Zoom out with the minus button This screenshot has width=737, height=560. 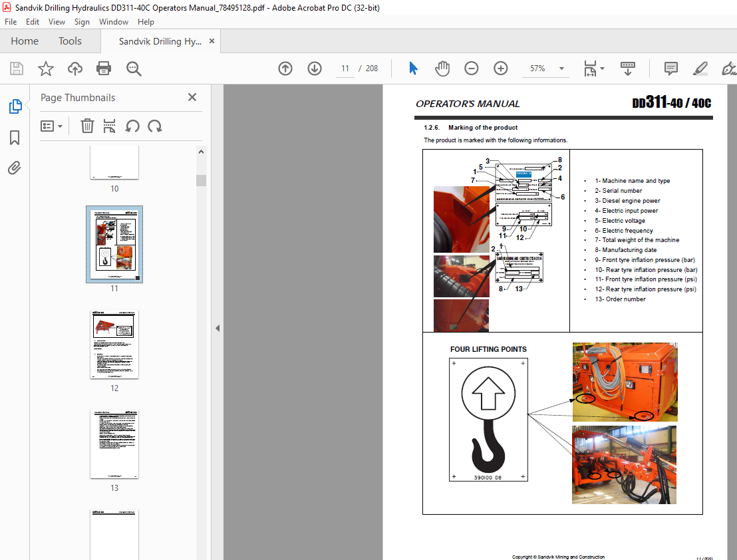pos(471,69)
